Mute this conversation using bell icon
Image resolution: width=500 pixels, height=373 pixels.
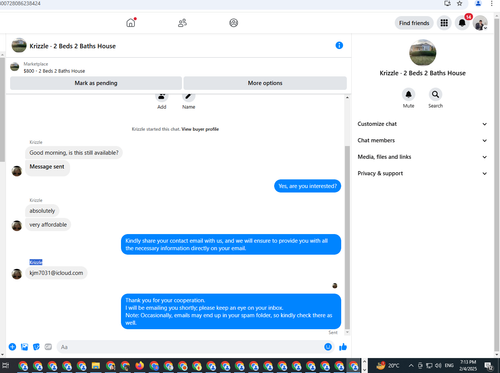(408, 94)
